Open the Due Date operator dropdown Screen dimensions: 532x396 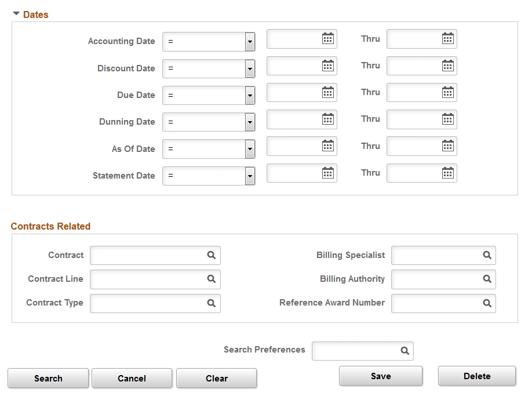coord(249,95)
